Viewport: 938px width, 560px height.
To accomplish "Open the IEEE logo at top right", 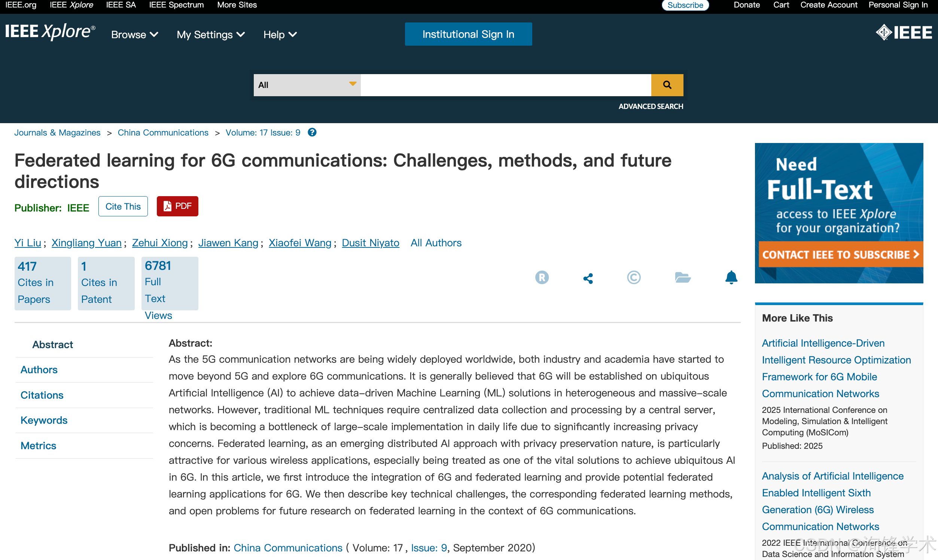I will tap(904, 33).
